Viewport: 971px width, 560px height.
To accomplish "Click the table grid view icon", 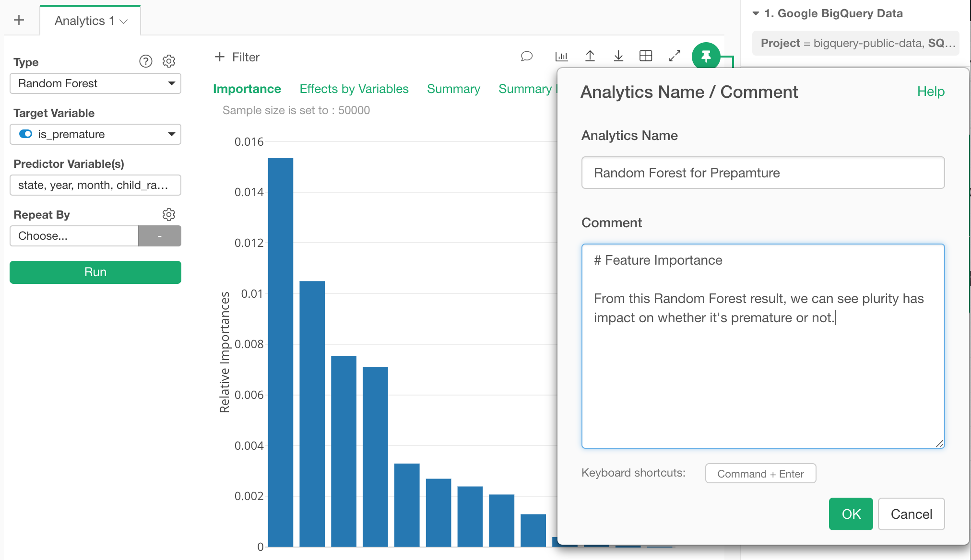I will (646, 57).
